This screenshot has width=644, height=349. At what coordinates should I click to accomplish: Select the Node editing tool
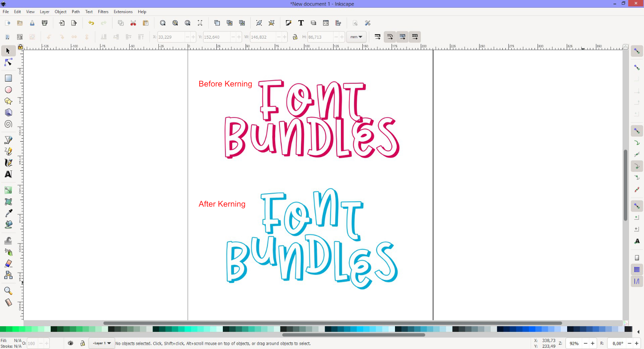[8, 63]
